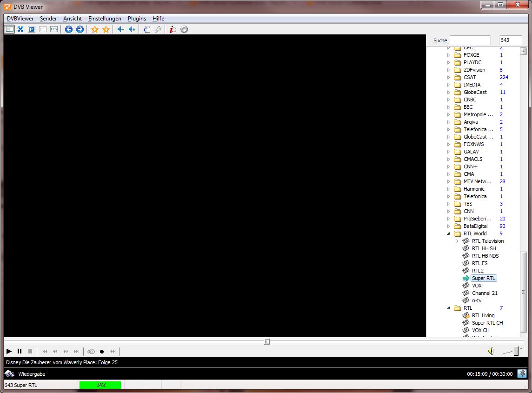Click the Suche search input field
Screen dimensions: 532x393
pyautogui.click(x=470, y=40)
